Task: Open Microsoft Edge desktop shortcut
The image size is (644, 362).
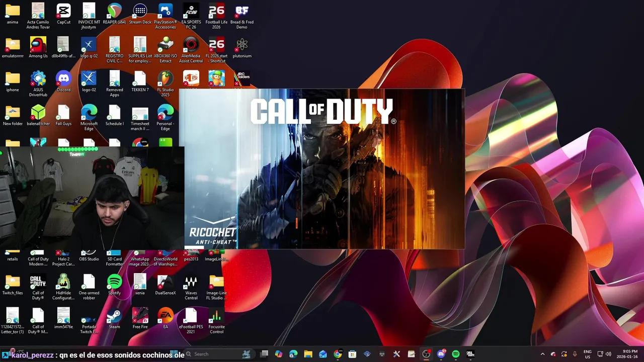Action: (x=89, y=118)
